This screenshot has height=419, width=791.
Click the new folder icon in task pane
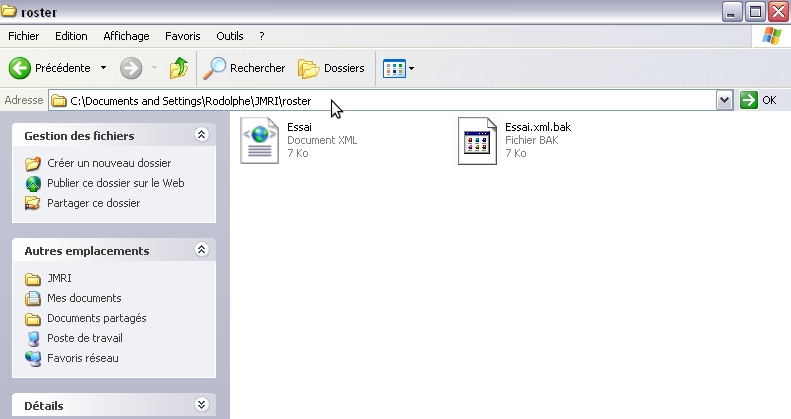click(33, 163)
